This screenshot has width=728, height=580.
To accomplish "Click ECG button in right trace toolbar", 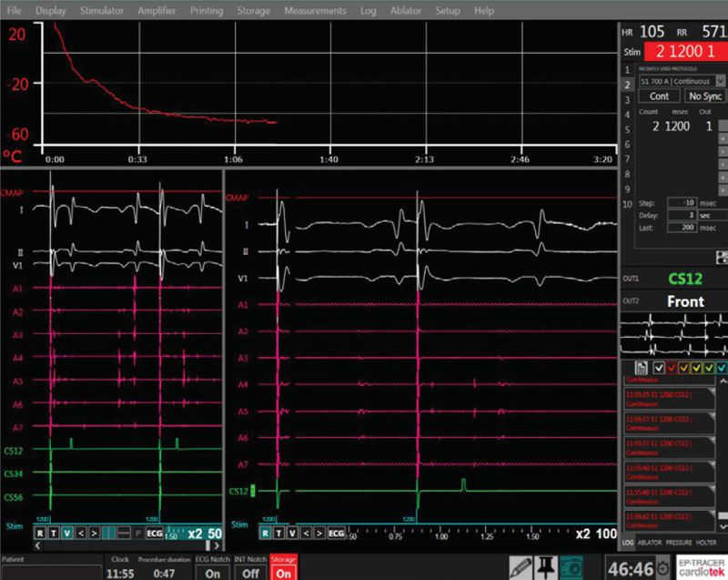I will 336,533.
